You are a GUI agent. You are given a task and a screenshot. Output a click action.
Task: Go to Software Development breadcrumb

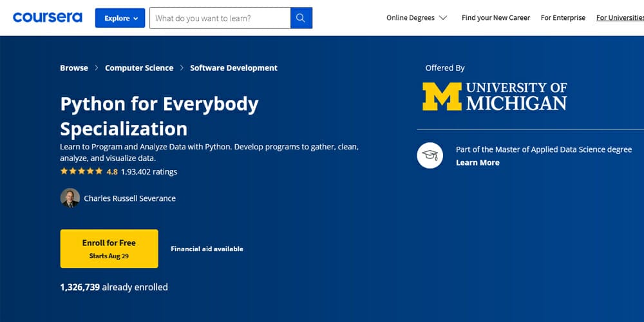coord(234,68)
